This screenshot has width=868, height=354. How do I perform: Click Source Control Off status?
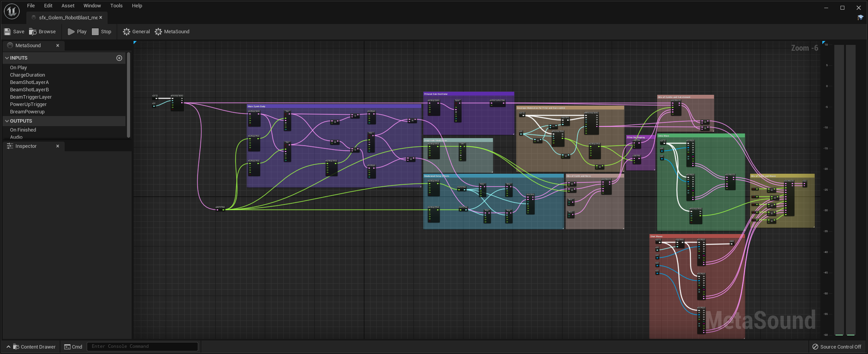tap(837, 347)
